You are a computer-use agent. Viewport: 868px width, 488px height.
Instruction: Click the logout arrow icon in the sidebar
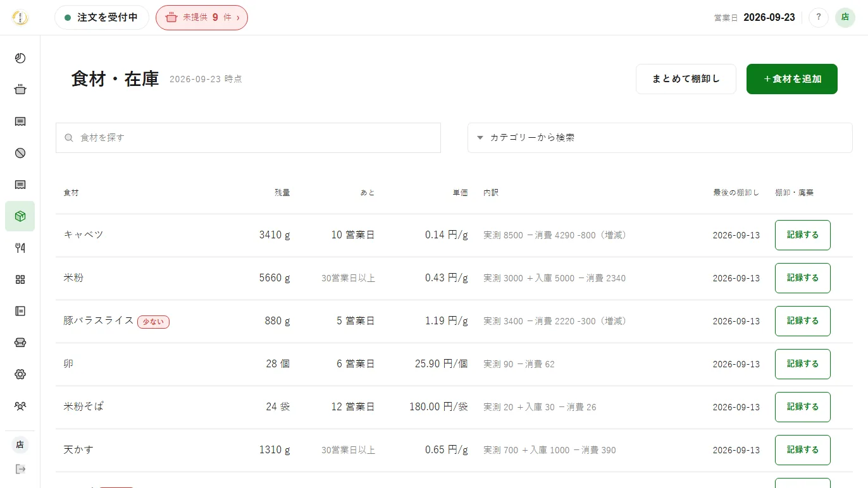20,469
